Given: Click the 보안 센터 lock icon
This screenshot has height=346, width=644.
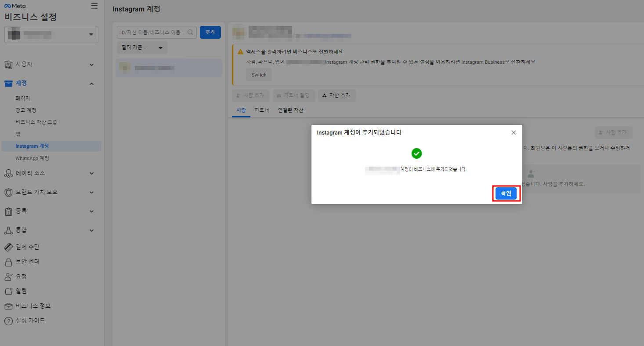Looking at the screenshot, I should [8, 262].
